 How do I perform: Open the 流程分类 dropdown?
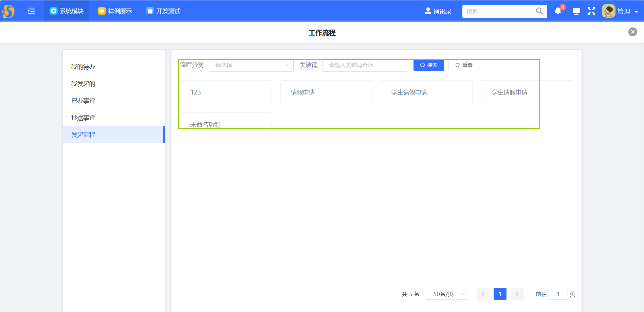coord(251,65)
